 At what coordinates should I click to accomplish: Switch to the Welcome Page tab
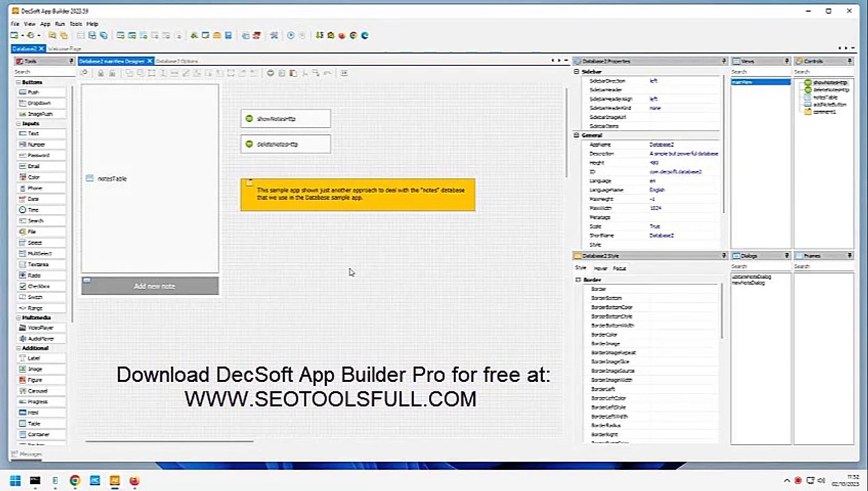tap(65, 49)
